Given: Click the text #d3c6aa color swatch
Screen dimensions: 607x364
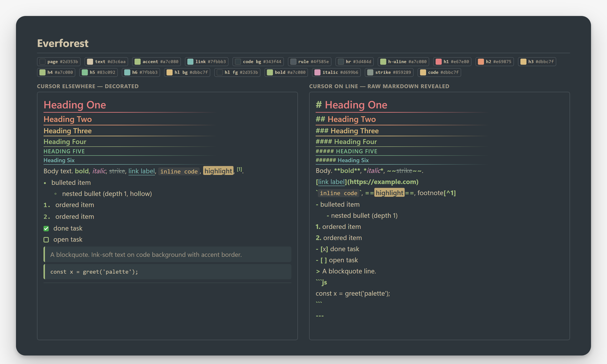Looking at the screenshot, I should point(106,61).
